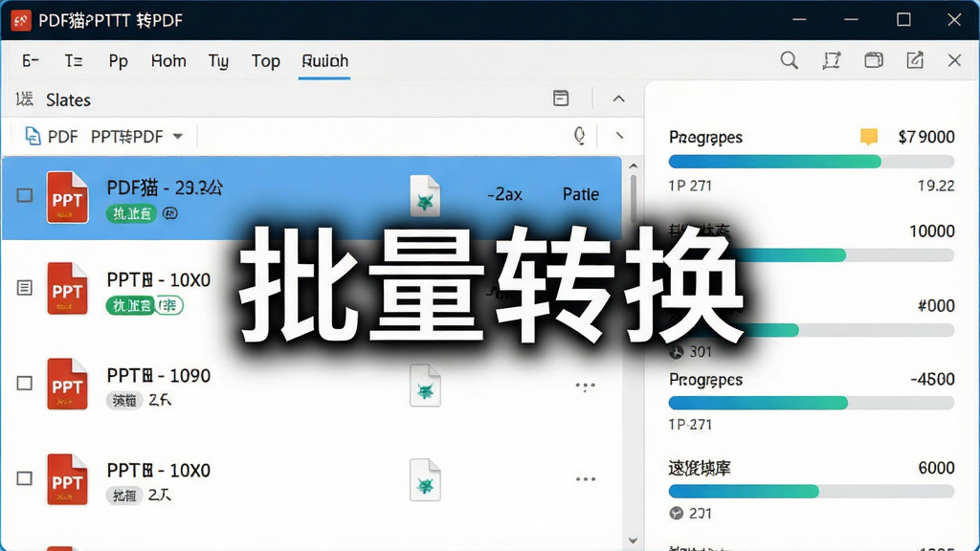Open the Hom menu item
The image size is (980, 551).
pyautogui.click(x=168, y=60)
